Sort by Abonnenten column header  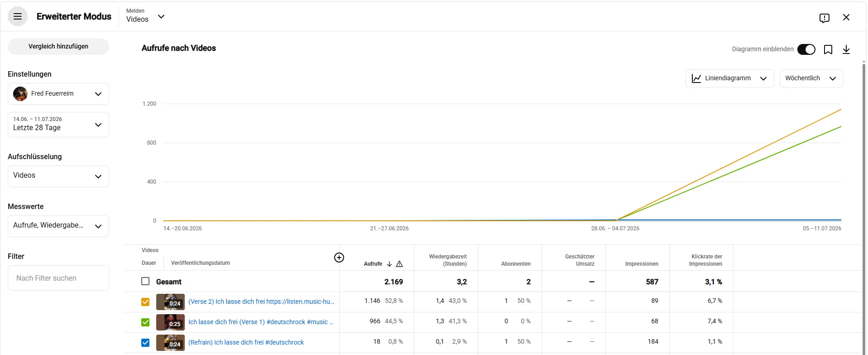516,264
